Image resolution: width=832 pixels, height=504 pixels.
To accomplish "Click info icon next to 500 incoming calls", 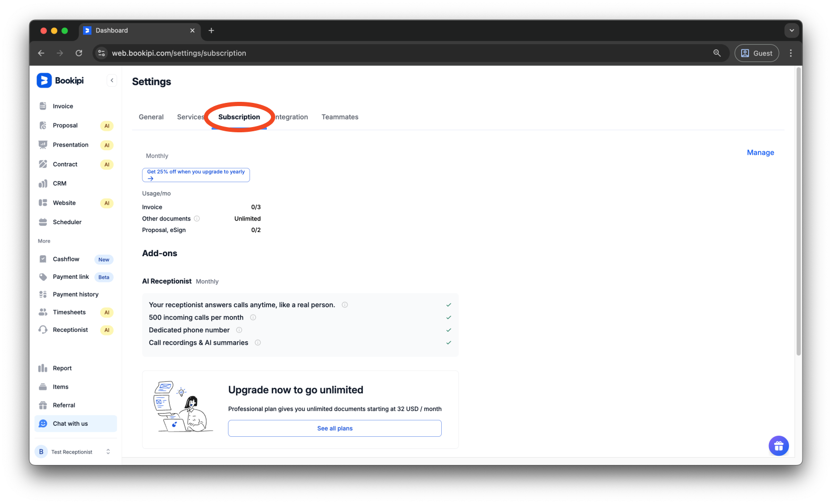I will coord(253,317).
